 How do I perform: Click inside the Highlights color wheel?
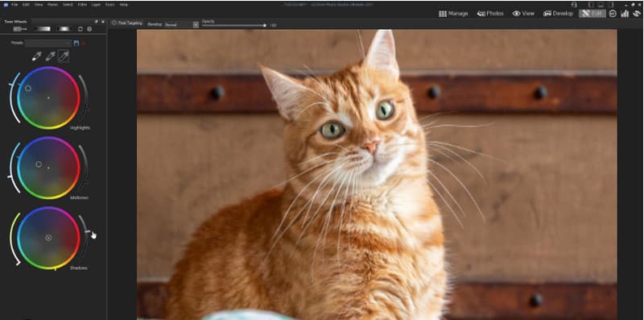pos(48,98)
